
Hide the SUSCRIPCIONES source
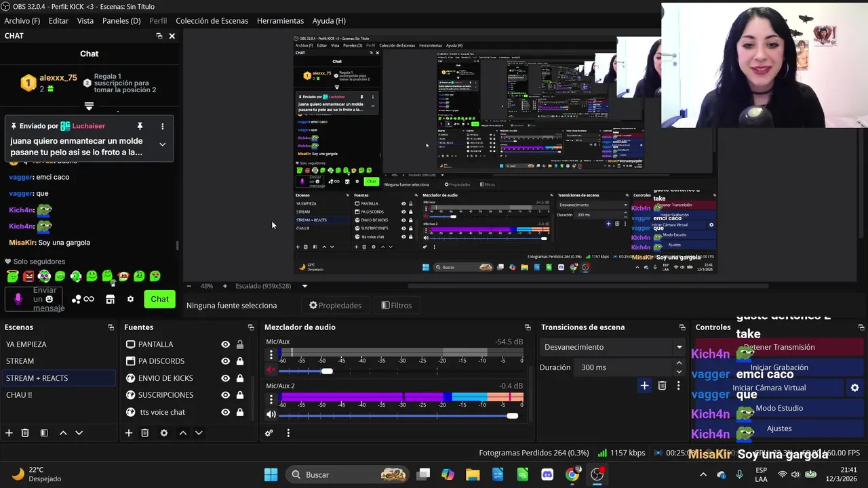(x=225, y=395)
